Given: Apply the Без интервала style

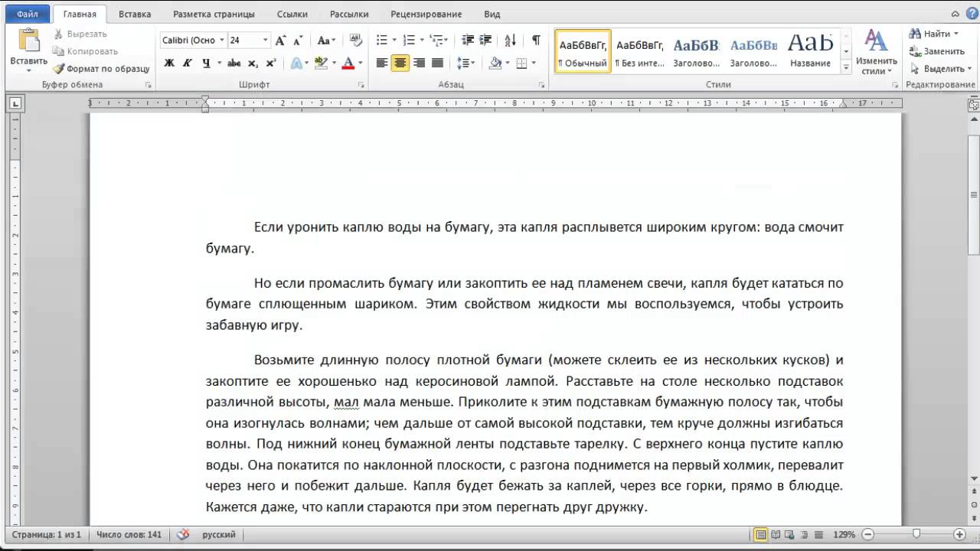Looking at the screenshot, I should pos(640,51).
